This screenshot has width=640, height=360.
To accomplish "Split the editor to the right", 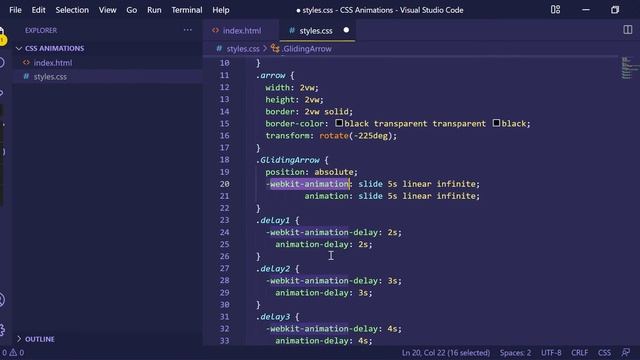I will tap(628, 30).
